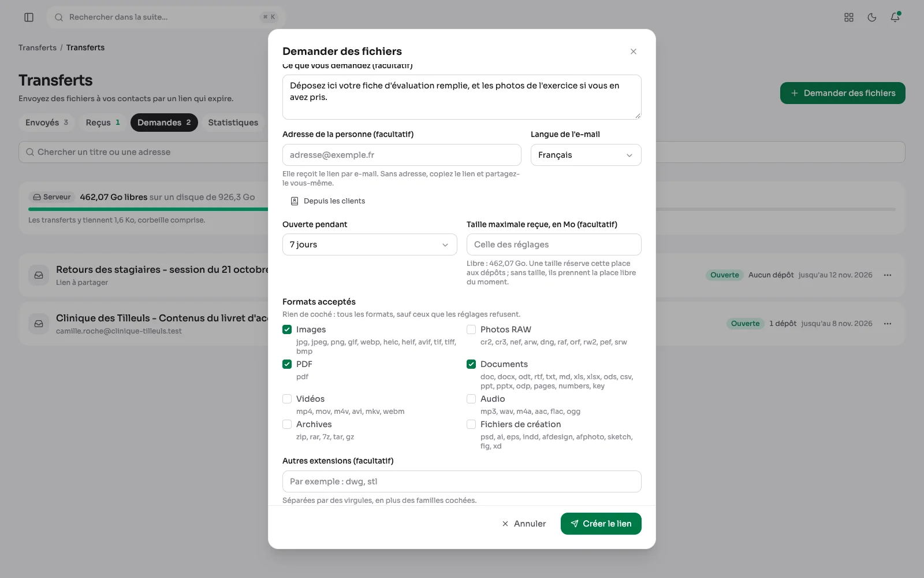
Task: Enable the Vidéos format checkbox
Action: 287,399
